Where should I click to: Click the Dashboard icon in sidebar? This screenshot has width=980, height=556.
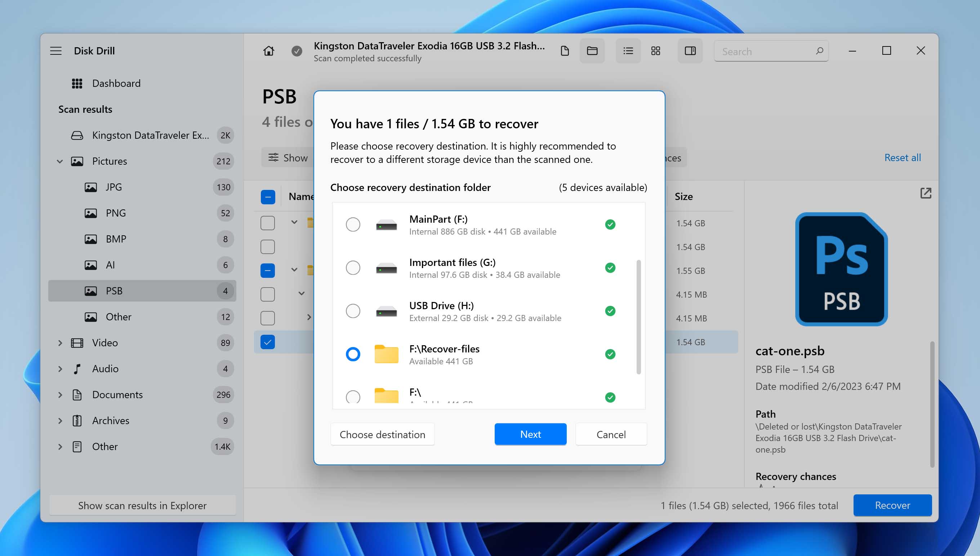tap(76, 83)
